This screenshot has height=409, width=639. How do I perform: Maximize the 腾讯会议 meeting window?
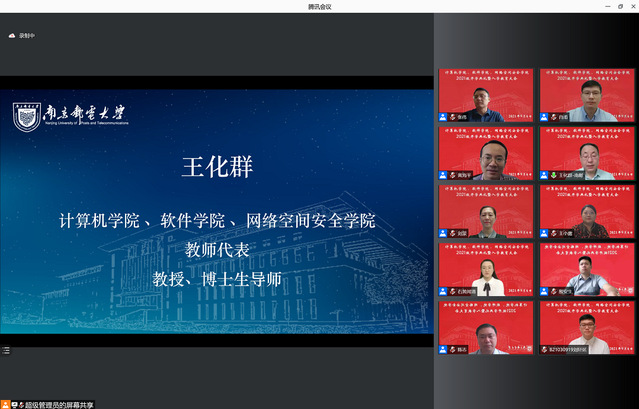[x=606, y=6]
